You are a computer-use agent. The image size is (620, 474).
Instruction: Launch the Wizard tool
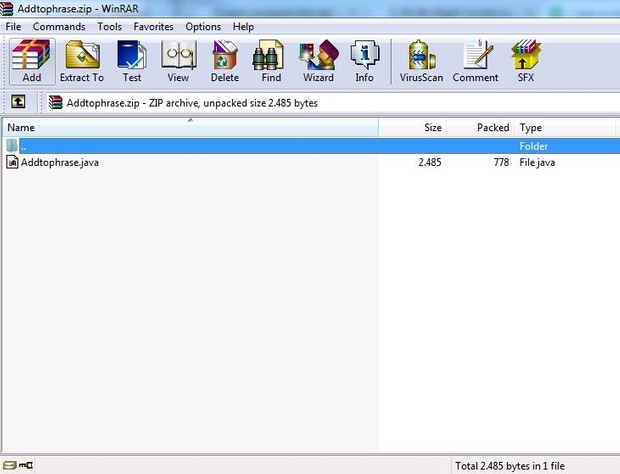(x=318, y=61)
